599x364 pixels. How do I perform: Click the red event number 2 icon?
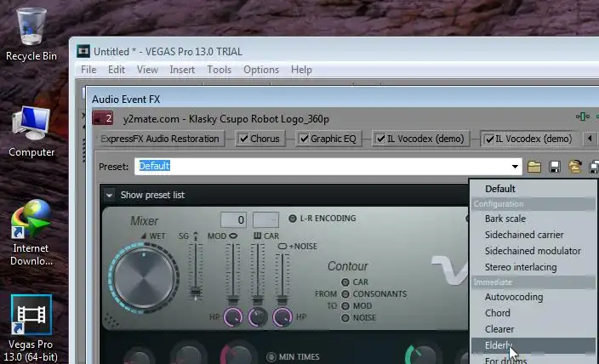click(x=102, y=118)
